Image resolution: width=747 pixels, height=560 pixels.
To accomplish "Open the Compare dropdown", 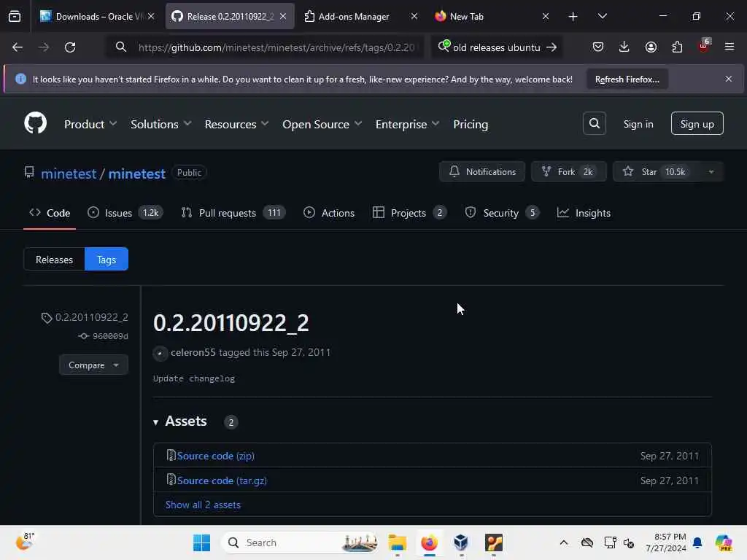I will (94, 365).
